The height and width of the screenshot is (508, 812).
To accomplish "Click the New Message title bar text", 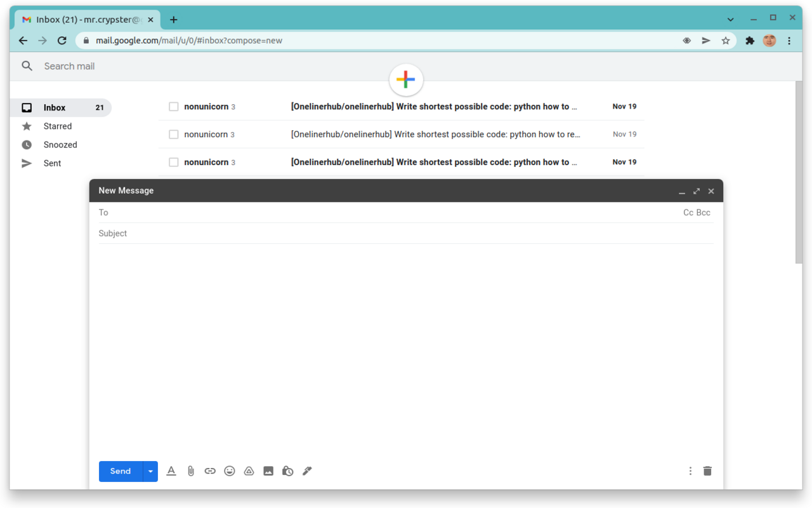I will (126, 190).
